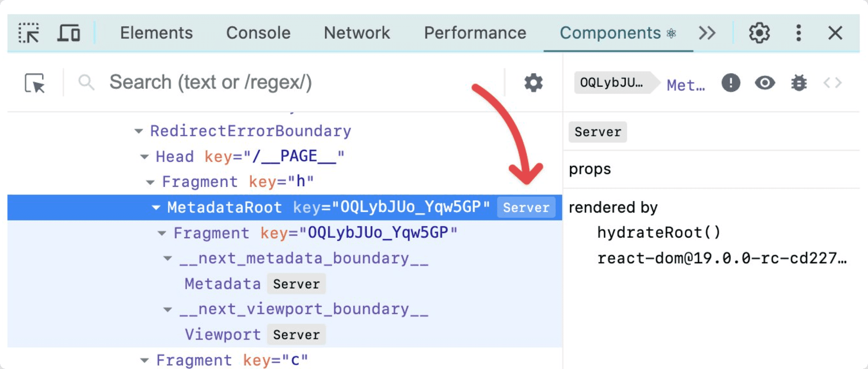Open DevTools settings gear
This screenshot has width=868, height=369.
[759, 33]
